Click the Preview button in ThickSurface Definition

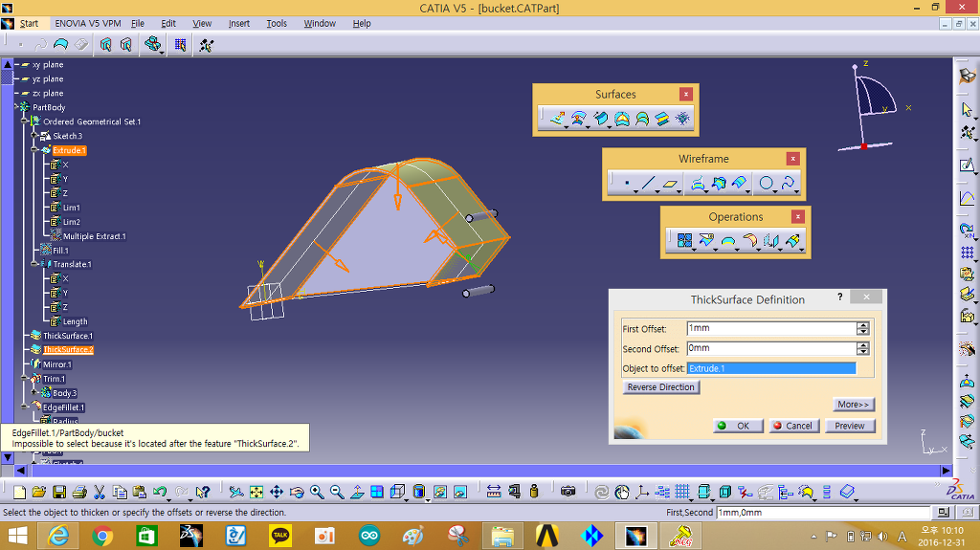(849, 426)
